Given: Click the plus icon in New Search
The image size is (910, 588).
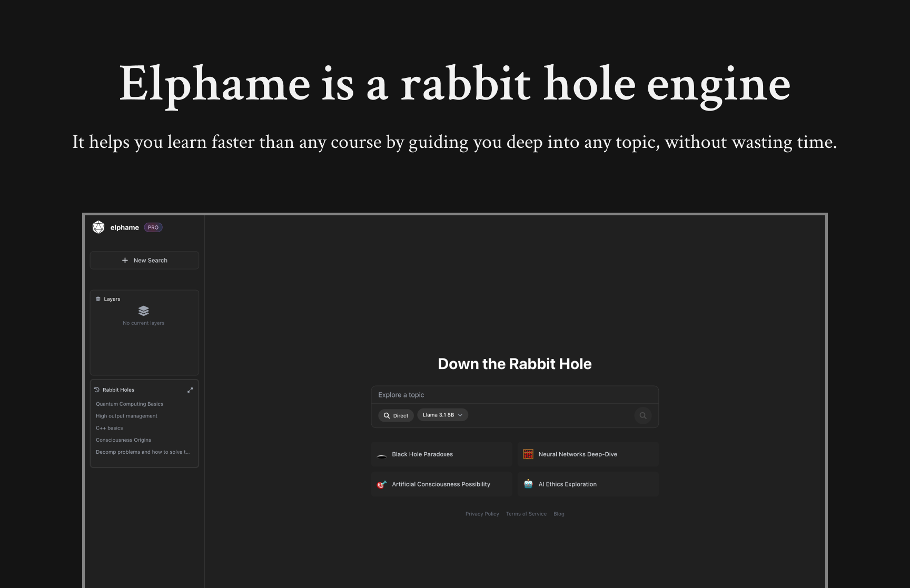Looking at the screenshot, I should pos(125,260).
